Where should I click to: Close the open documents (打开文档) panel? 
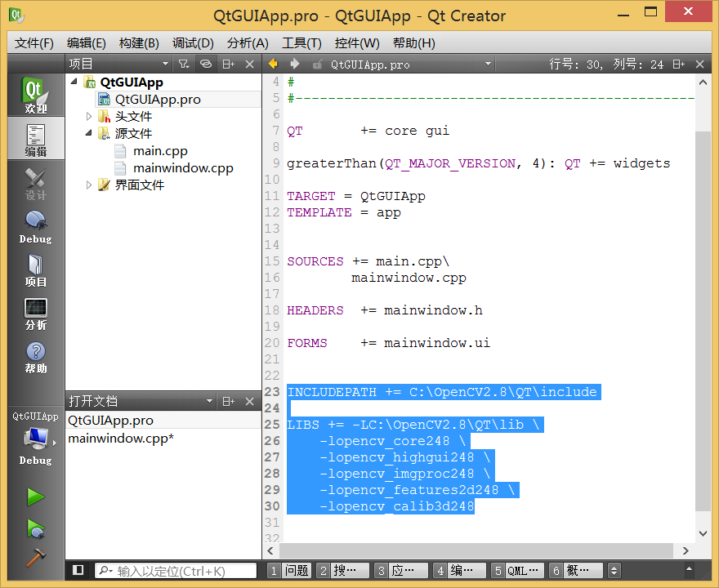click(249, 402)
